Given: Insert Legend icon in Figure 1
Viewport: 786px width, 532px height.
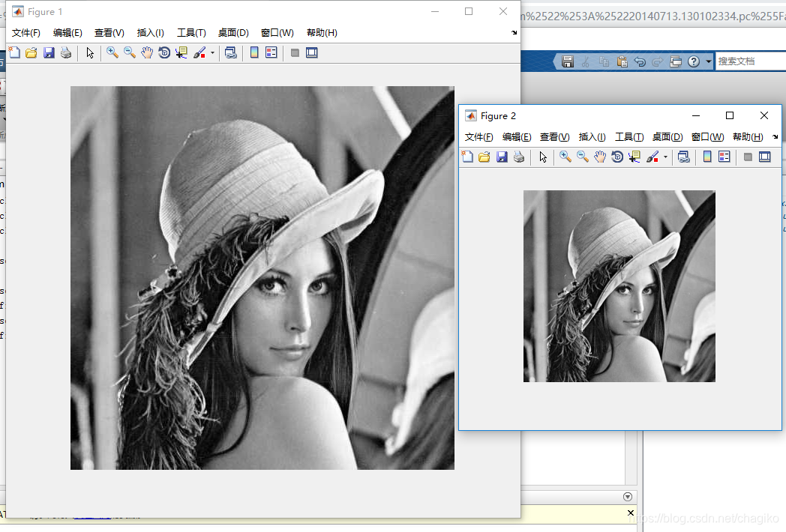Looking at the screenshot, I should pyautogui.click(x=271, y=52).
